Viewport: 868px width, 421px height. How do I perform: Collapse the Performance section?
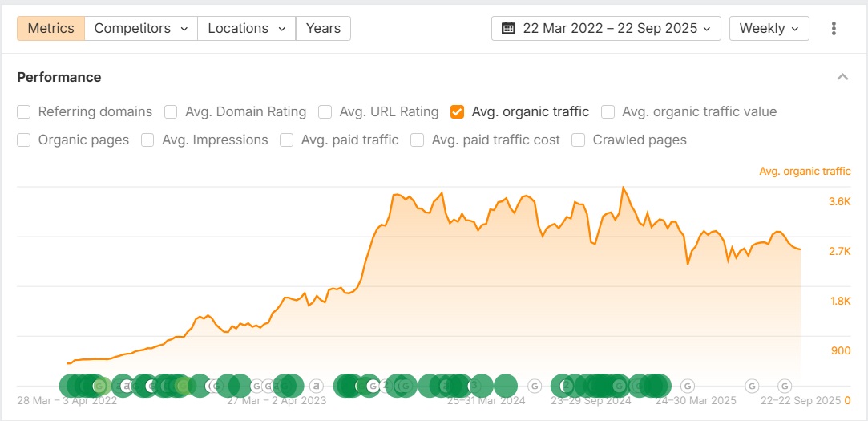(842, 78)
